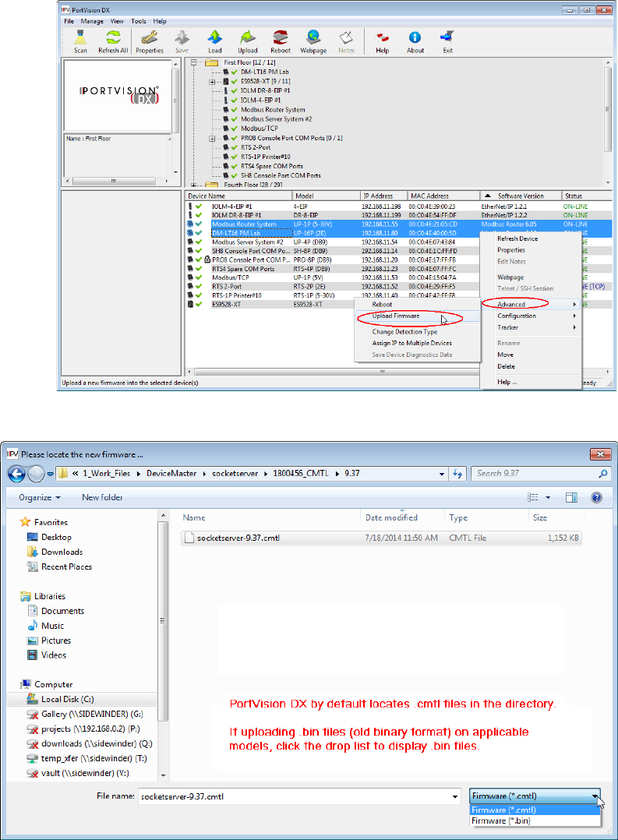The height and width of the screenshot is (840, 618).
Task: Open the Documents library
Action: [62, 611]
